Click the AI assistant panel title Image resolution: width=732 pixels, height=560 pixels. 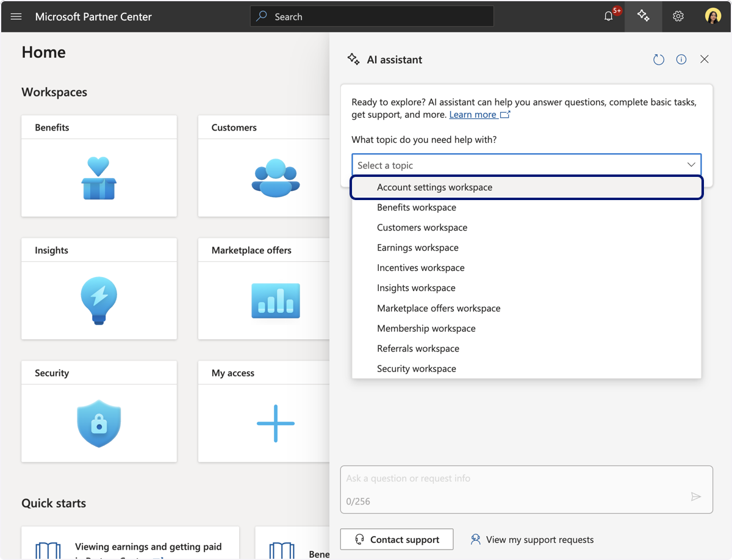(x=395, y=60)
